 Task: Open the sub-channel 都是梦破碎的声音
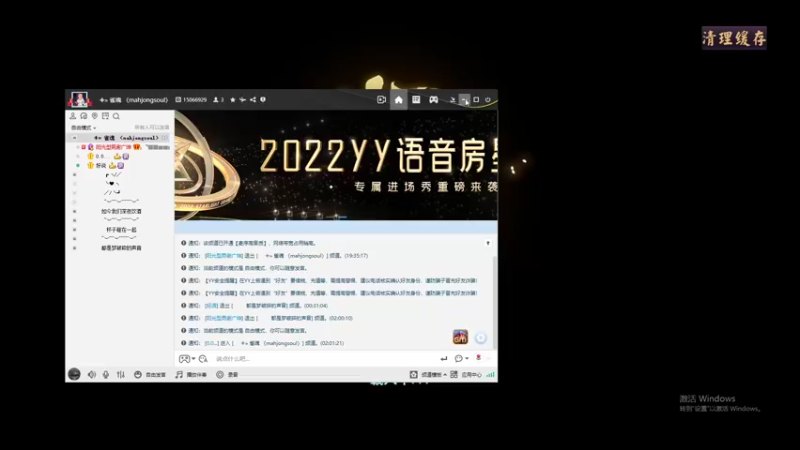[121, 248]
